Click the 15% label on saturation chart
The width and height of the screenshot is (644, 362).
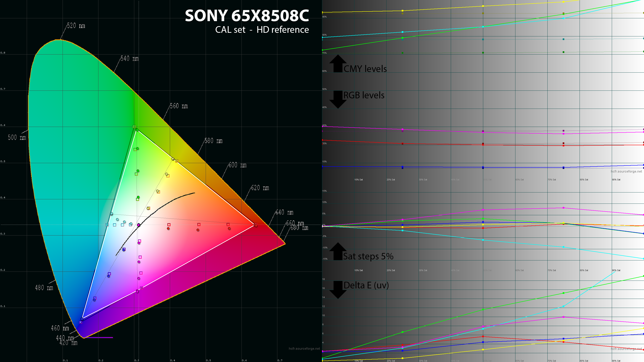(324, 191)
